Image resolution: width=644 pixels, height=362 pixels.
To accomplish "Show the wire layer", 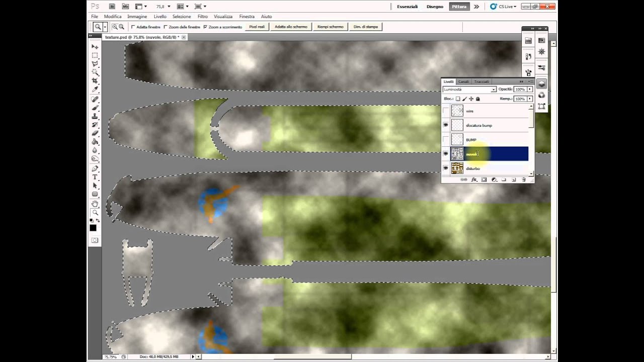I will click(x=446, y=111).
